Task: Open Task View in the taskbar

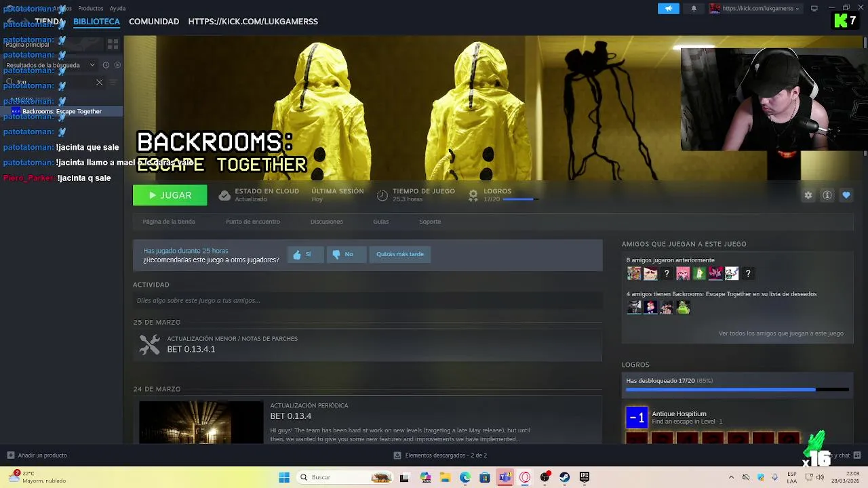Action: (x=405, y=477)
